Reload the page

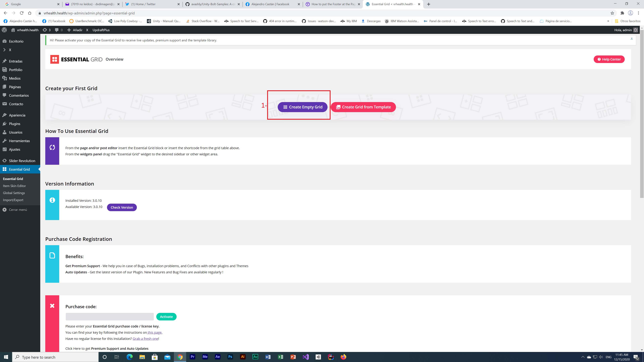tap(21, 13)
